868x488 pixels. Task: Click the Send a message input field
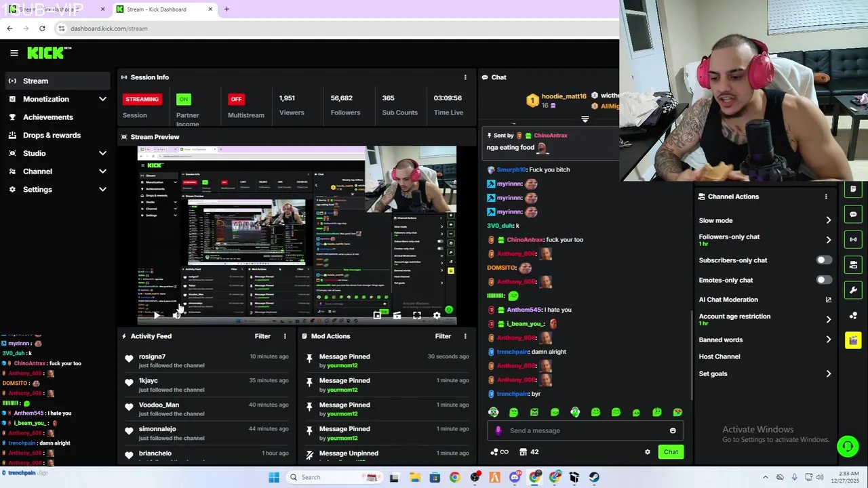click(x=585, y=430)
